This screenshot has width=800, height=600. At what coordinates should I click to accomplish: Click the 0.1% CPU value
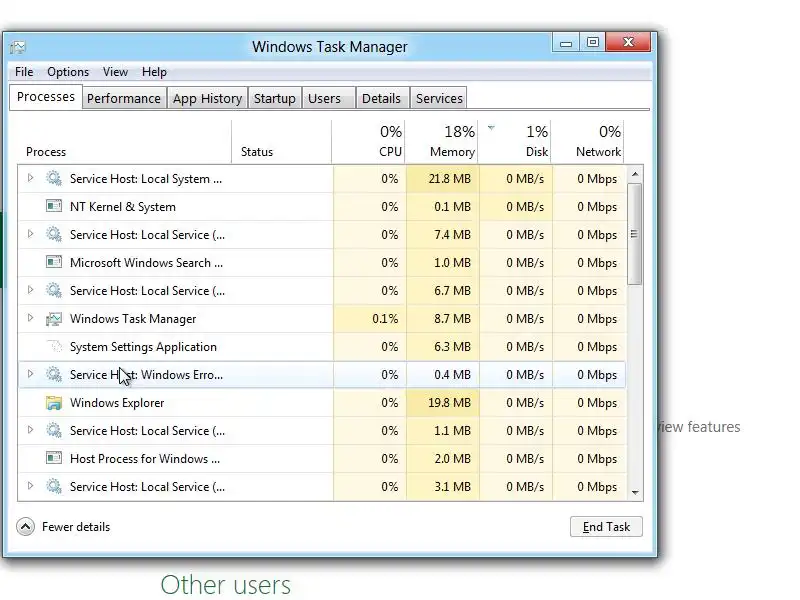385,318
